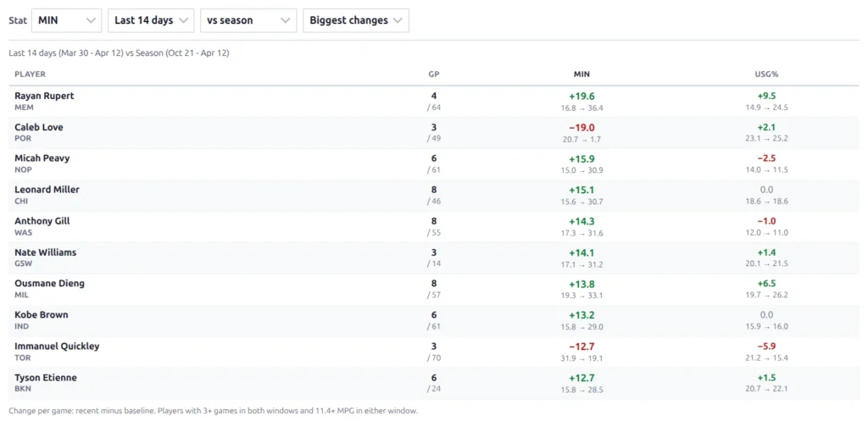This screenshot has width=868, height=421.
Task: Click the / 70 season games value
Action: (434, 358)
